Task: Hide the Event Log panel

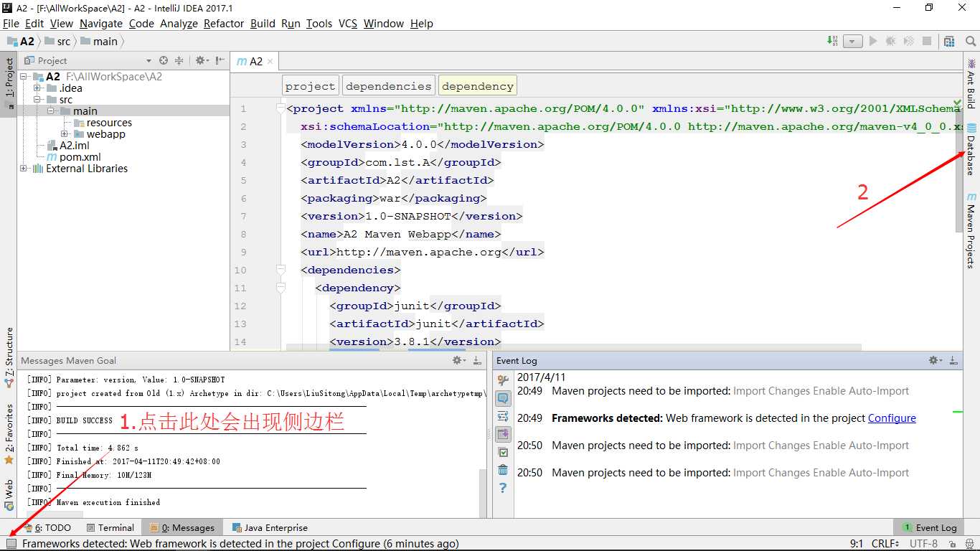Action: pos(953,360)
